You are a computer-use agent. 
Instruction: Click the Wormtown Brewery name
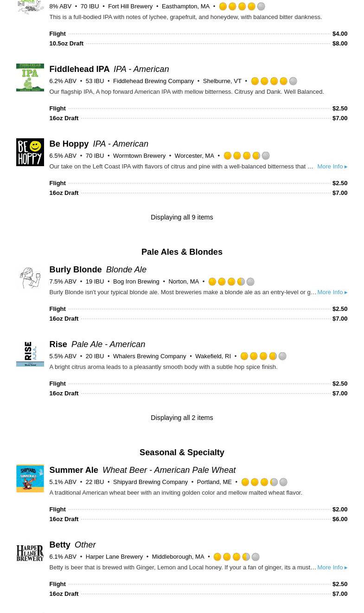139,156
